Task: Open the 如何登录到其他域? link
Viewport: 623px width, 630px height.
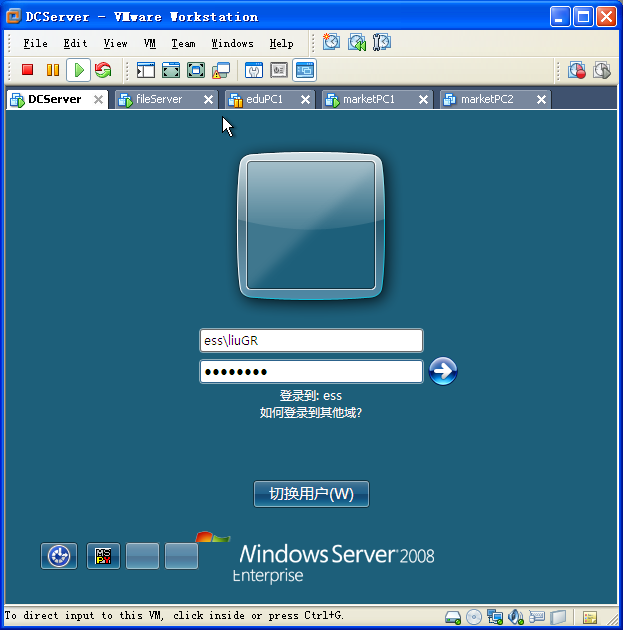Action: click(x=310, y=413)
